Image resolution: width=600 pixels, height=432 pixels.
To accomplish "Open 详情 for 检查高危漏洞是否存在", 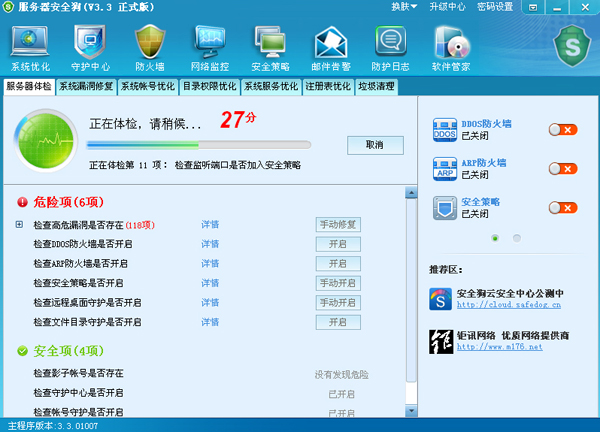I will click(210, 225).
